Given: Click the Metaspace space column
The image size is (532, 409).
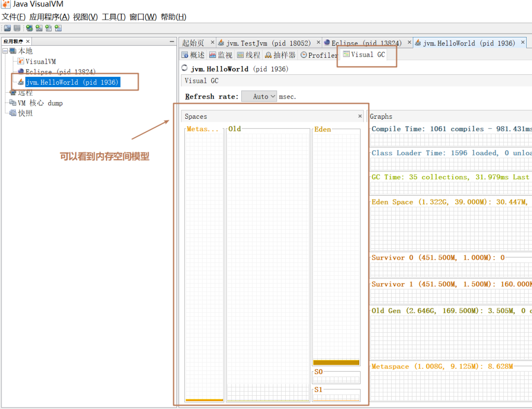Looking at the screenshot, I should 204,265.
